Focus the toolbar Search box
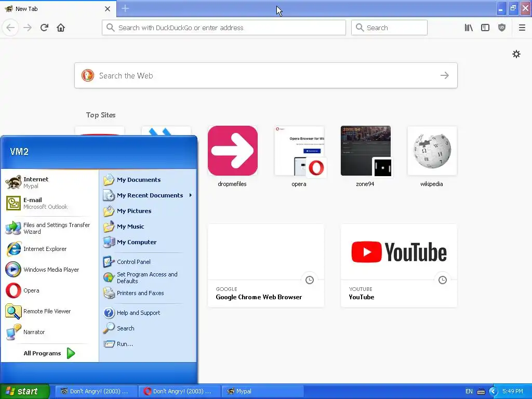The height and width of the screenshot is (399, 532). [x=389, y=28]
